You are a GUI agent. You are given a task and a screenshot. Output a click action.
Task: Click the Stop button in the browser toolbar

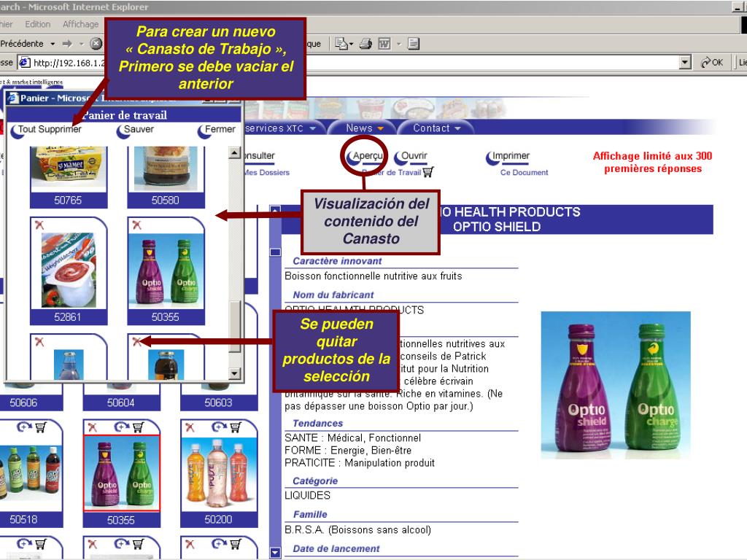97,44
